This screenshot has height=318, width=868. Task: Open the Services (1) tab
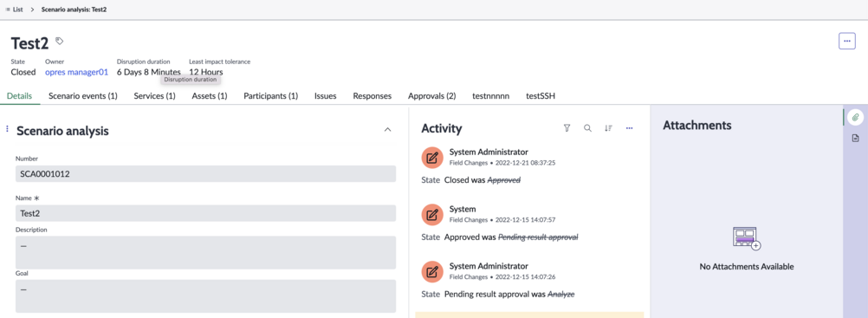[x=154, y=96]
